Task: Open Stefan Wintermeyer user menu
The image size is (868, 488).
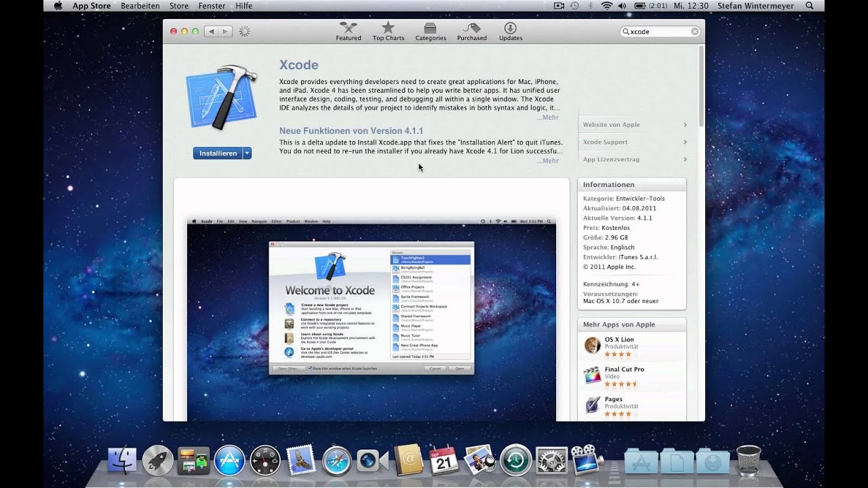Action: 757,5
